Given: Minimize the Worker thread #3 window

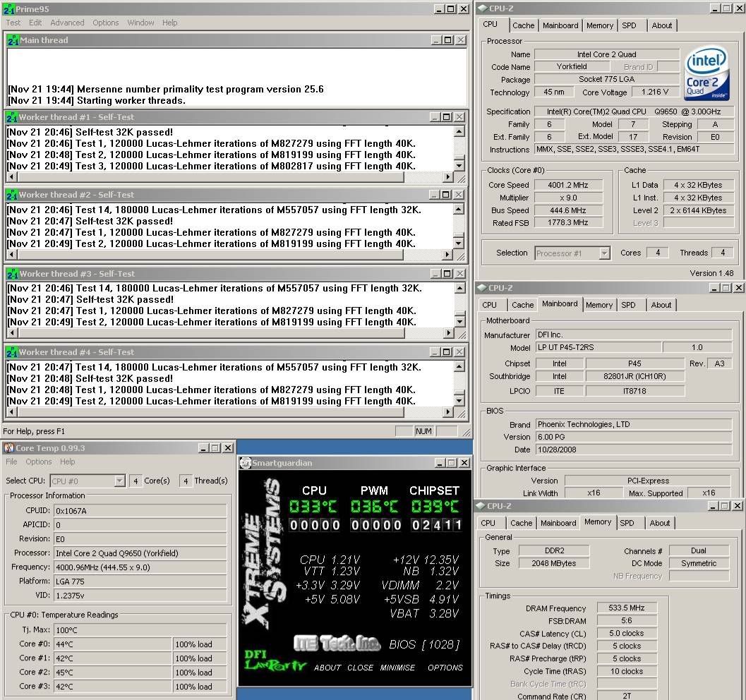Looking at the screenshot, I should (x=435, y=274).
